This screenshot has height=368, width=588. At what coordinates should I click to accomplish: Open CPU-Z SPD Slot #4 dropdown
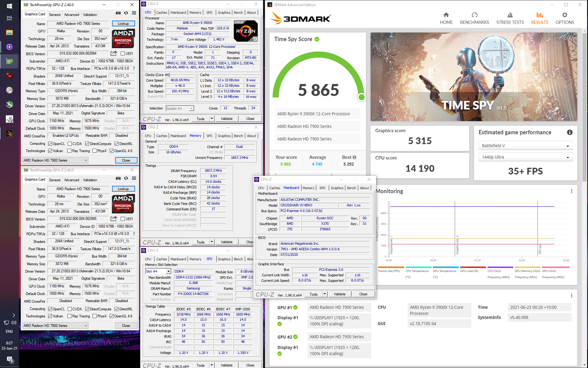pos(158,271)
